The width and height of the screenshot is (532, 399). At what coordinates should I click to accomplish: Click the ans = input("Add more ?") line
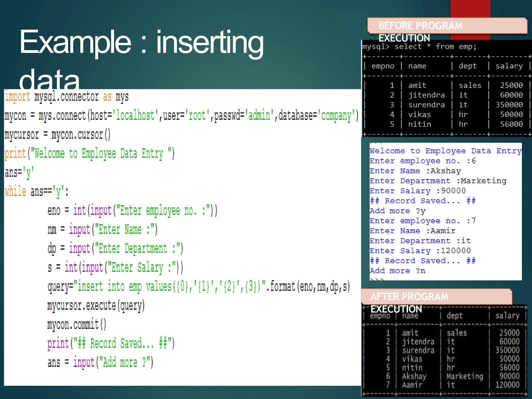[100, 362]
